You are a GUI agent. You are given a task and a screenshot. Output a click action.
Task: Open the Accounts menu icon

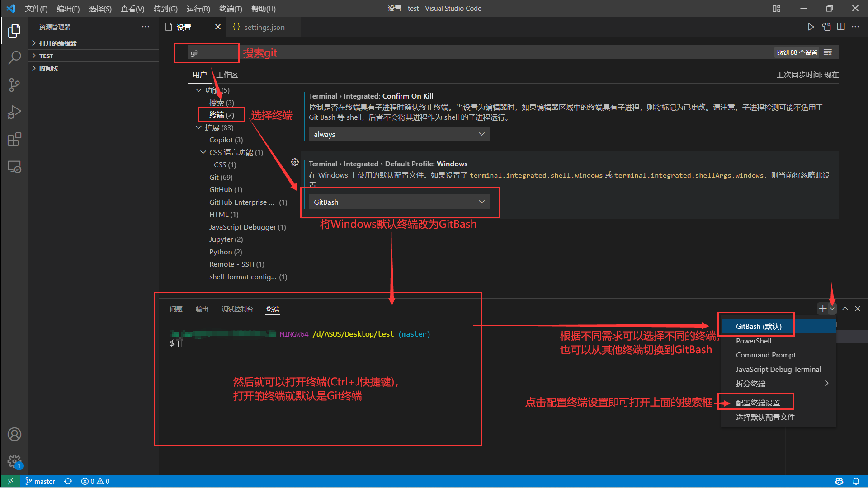point(14,434)
